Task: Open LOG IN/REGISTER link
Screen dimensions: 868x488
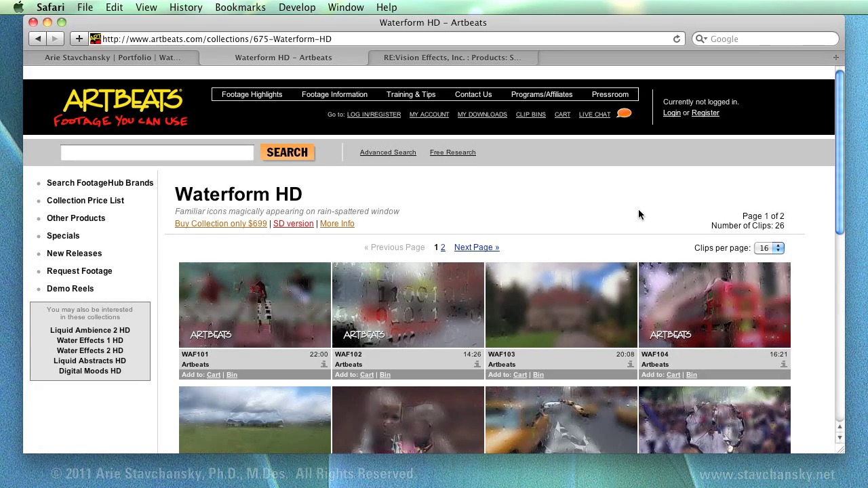Action: click(x=374, y=115)
